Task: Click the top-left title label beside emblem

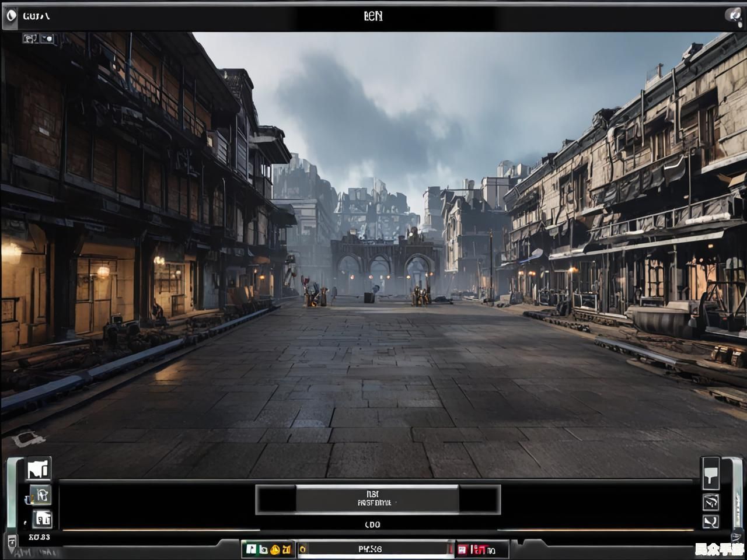Action: click(36, 16)
